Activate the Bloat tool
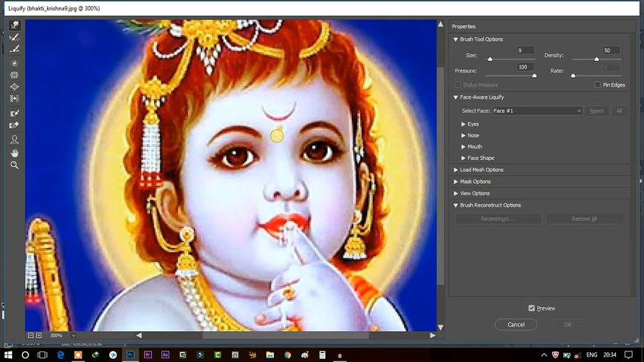 14,87
